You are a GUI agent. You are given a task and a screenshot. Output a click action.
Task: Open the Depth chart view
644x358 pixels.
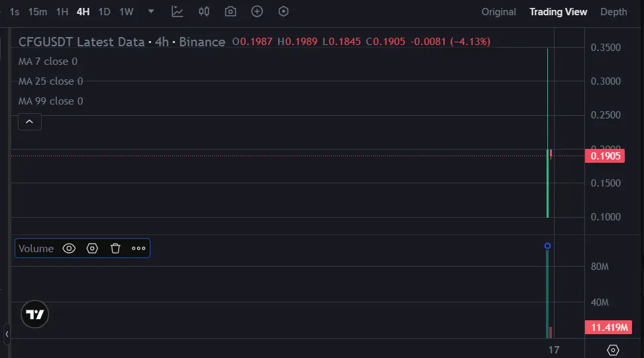pos(614,12)
